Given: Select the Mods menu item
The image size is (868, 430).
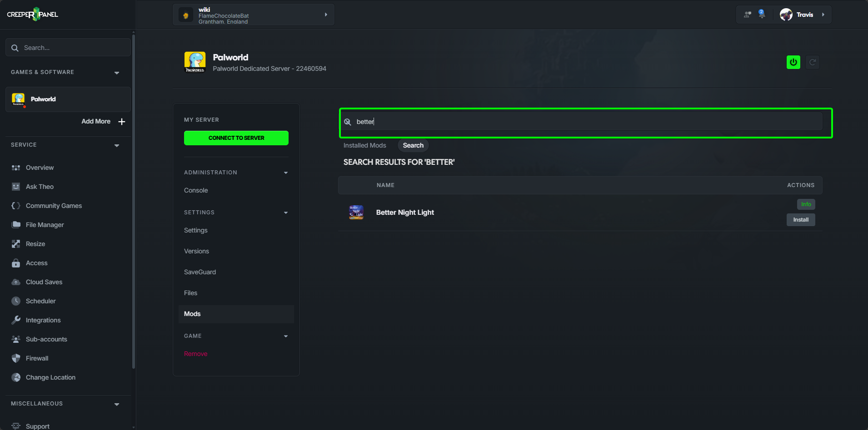Looking at the screenshot, I should pos(236,314).
